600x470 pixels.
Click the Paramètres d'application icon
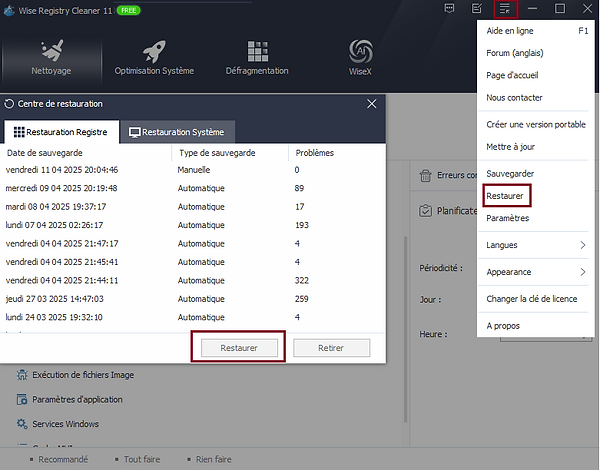click(22, 400)
